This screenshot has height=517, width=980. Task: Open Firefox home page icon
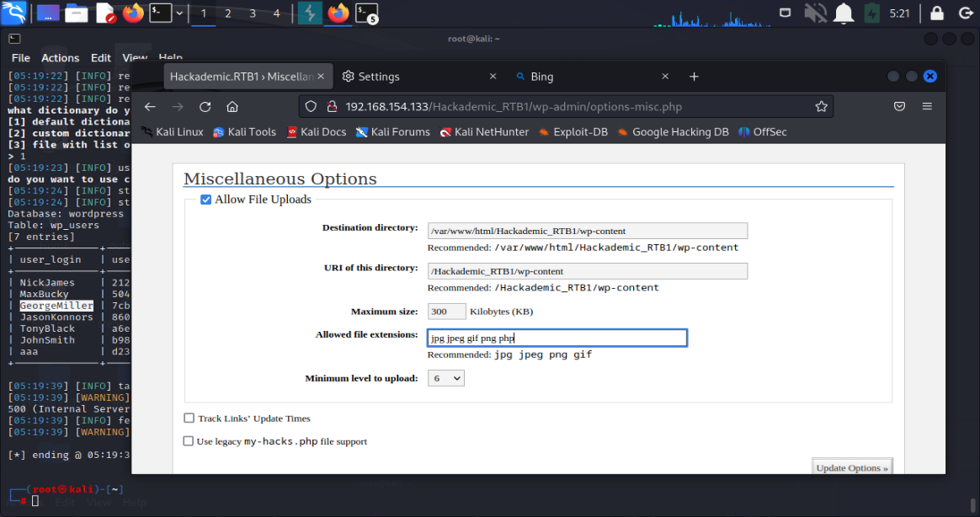(x=232, y=107)
